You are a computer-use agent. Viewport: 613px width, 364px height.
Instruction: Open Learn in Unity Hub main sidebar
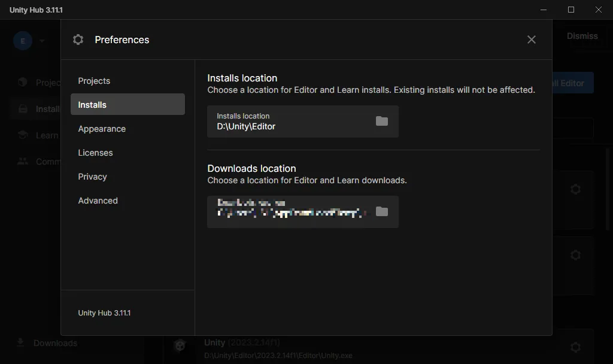tap(39, 135)
